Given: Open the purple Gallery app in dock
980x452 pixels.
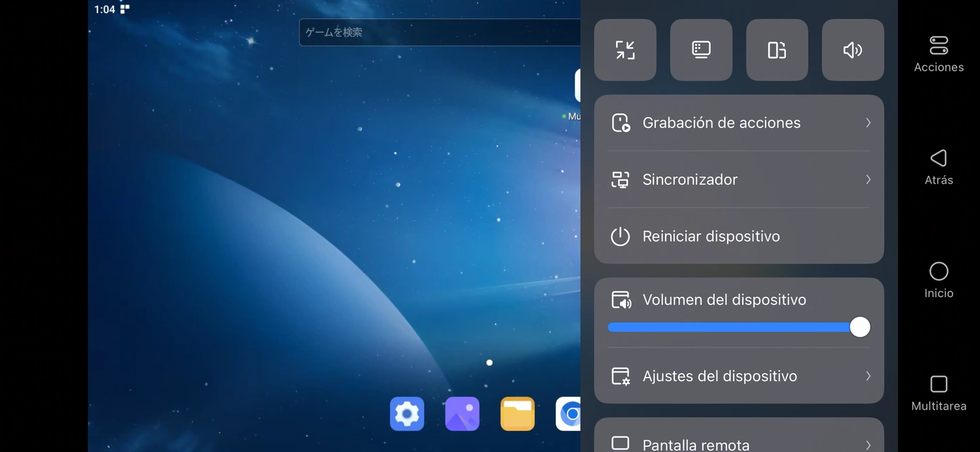Looking at the screenshot, I should pos(463,414).
